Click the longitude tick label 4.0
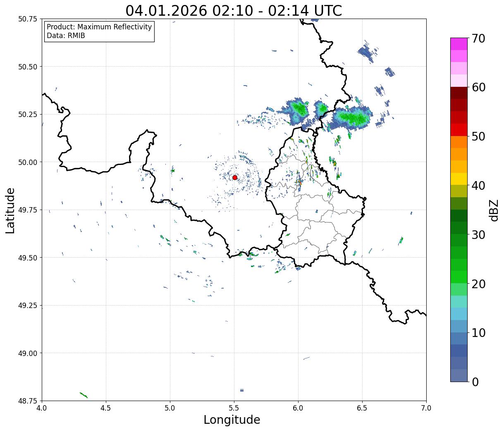Screen dimensions: 504x430 click(x=42, y=408)
